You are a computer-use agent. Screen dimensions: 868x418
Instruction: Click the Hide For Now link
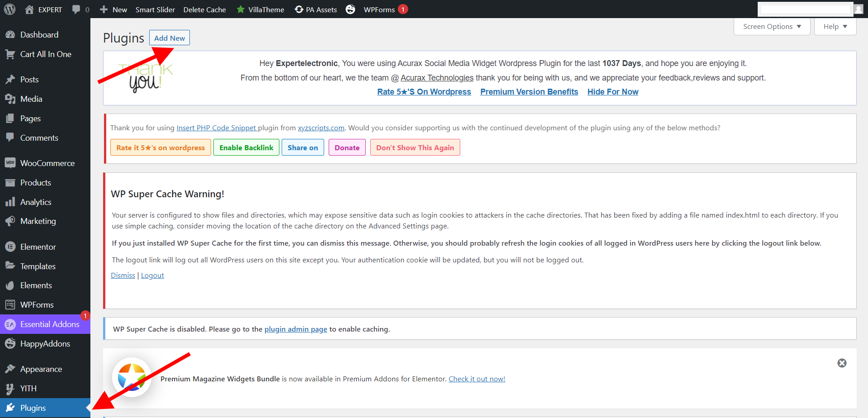point(613,92)
